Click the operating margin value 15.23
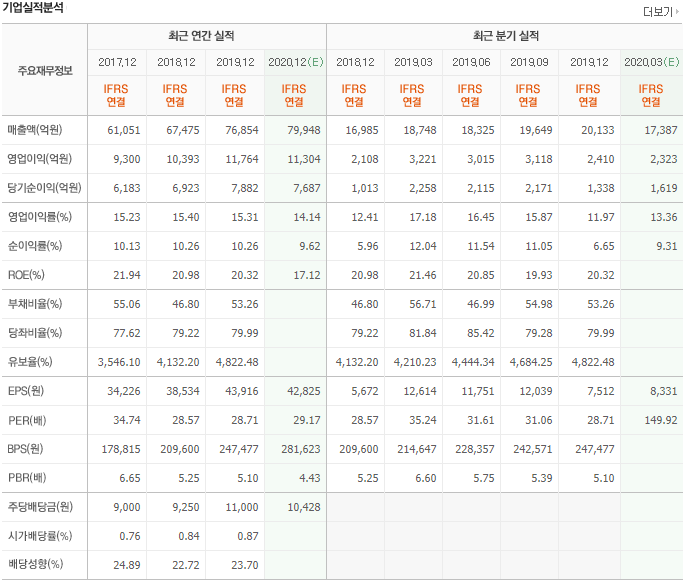Screen dimensions: 692x583 pyautogui.click(x=127, y=217)
